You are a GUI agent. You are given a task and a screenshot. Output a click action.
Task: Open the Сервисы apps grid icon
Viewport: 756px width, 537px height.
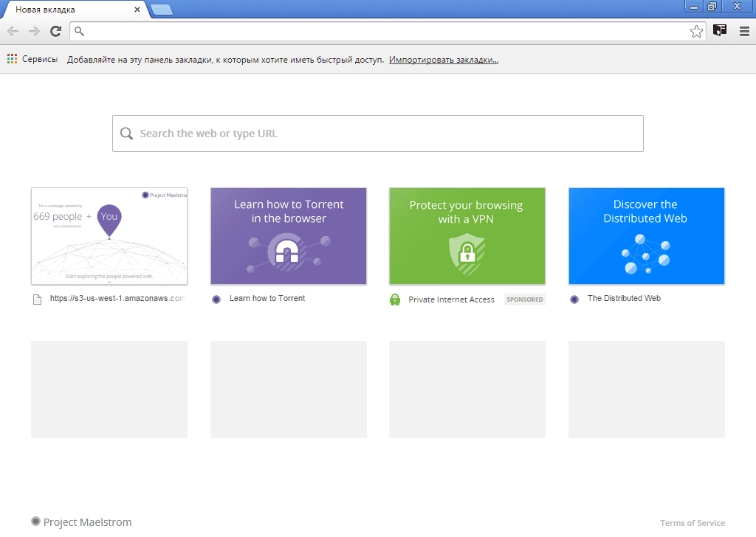12,59
